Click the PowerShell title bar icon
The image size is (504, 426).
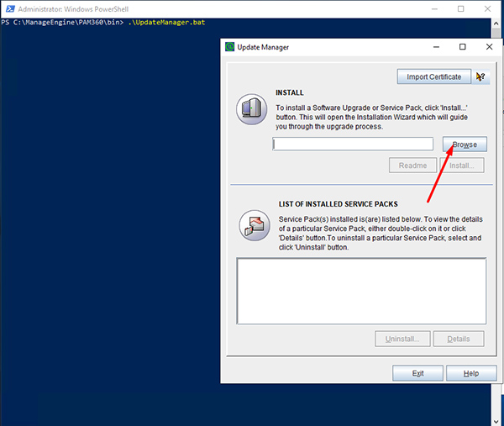point(10,9)
